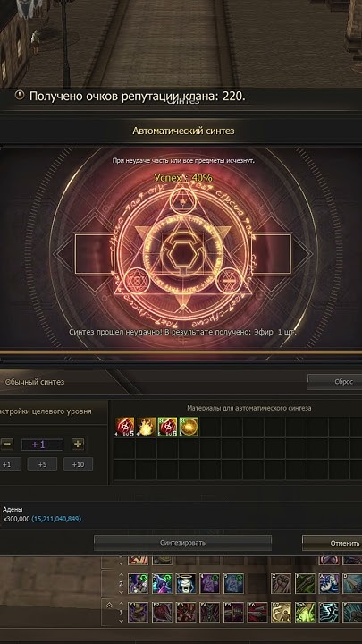The image size is (362, 644).
Task: Use the haloed skull skill on hotbar 2
Action: click(186, 583)
